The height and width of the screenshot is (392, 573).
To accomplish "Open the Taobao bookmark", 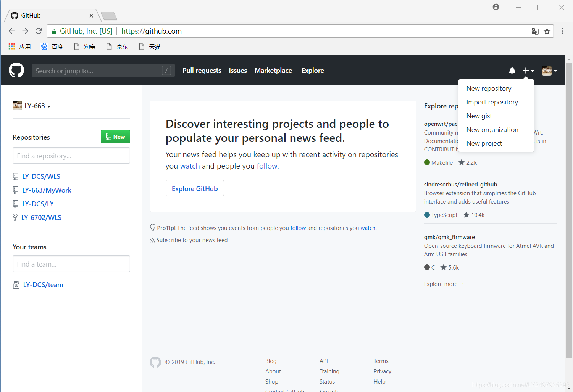I will (x=85, y=47).
